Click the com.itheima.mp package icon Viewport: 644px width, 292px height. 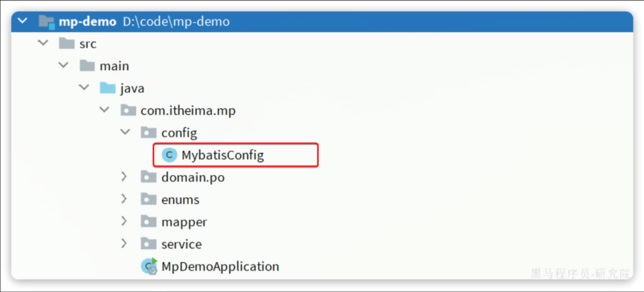[x=128, y=111]
